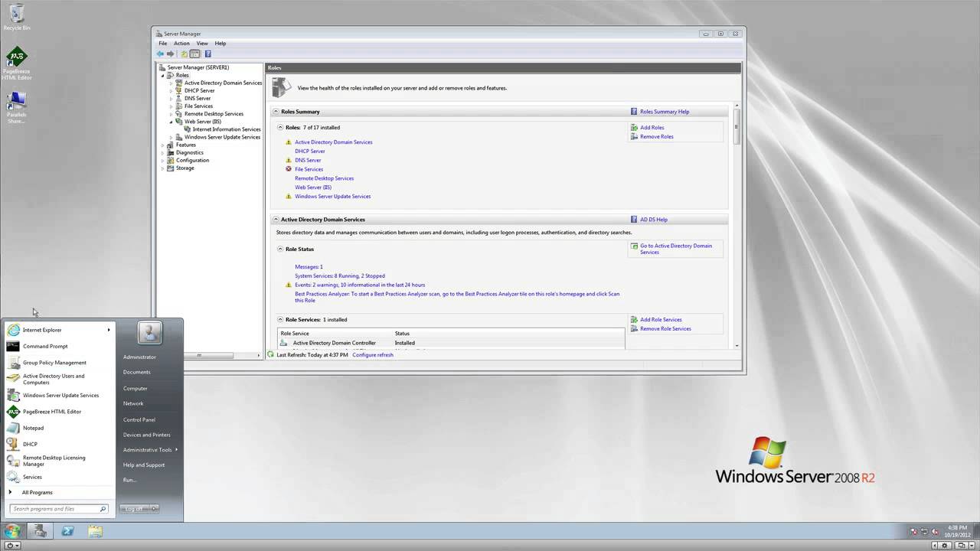Open the Recycle Bin desktop icon

click(16, 17)
